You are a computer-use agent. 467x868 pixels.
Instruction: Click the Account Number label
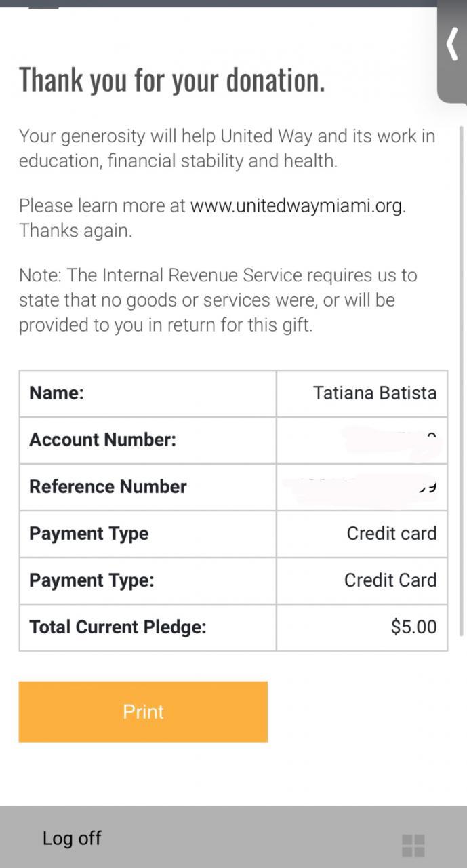click(x=102, y=440)
